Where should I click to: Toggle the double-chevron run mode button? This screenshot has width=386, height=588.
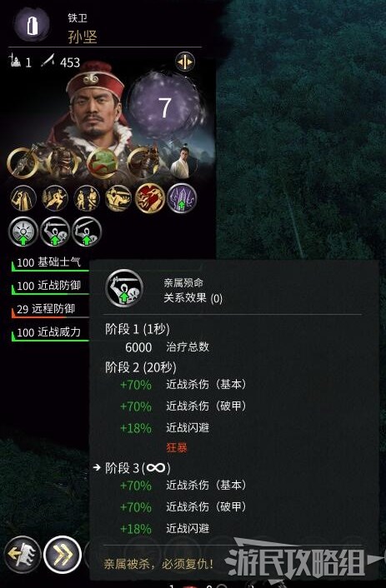click(63, 555)
